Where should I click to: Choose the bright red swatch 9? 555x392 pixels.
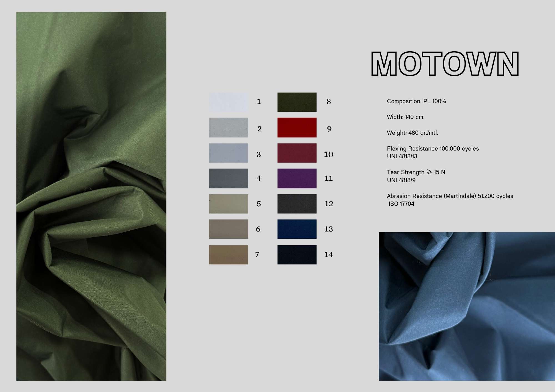pos(297,128)
